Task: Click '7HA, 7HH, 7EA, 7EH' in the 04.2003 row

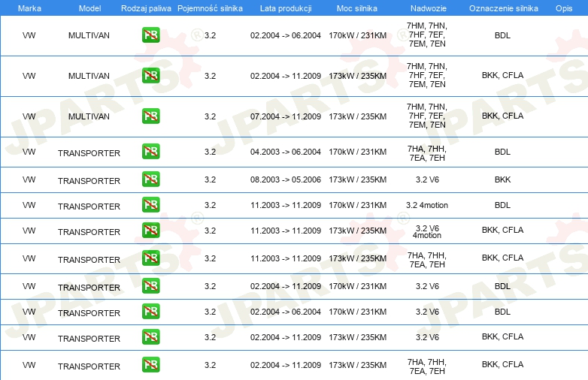Action: (x=427, y=153)
